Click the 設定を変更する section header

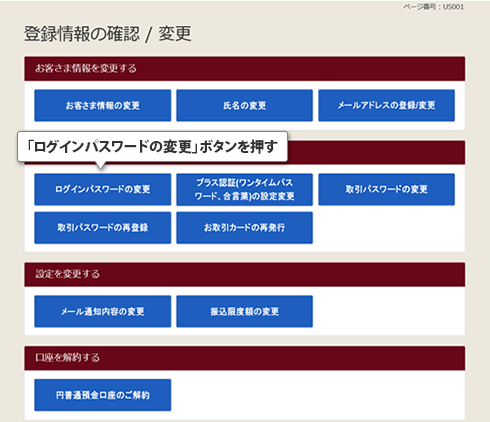tap(245, 274)
